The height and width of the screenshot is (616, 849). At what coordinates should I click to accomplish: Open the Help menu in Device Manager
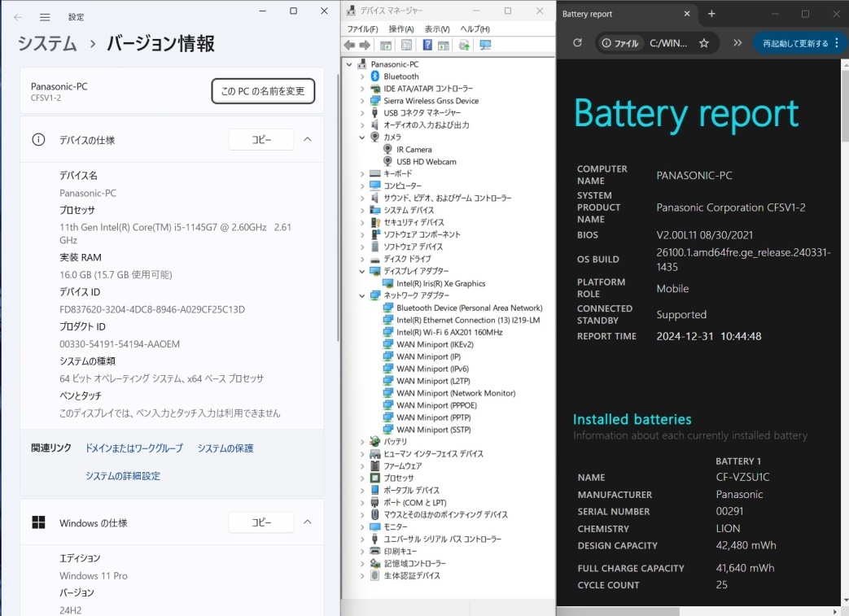tap(475, 28)
